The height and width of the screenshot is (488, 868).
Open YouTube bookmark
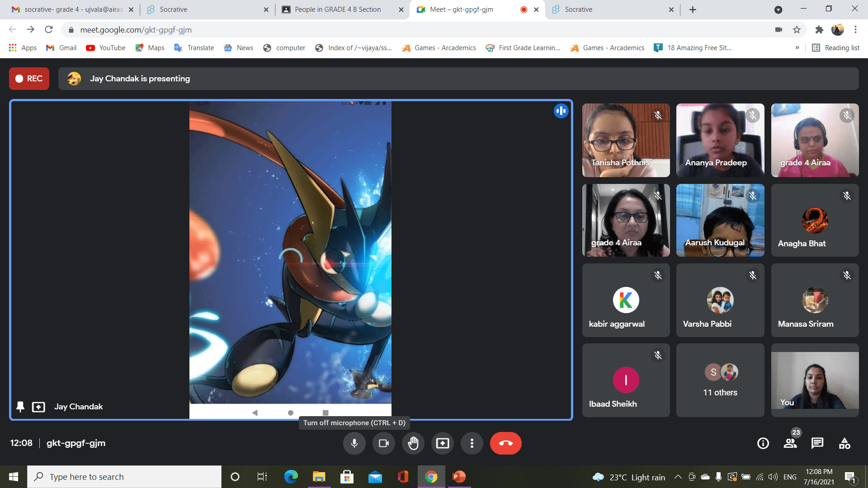pyautogui.click(x=106, y=48)
